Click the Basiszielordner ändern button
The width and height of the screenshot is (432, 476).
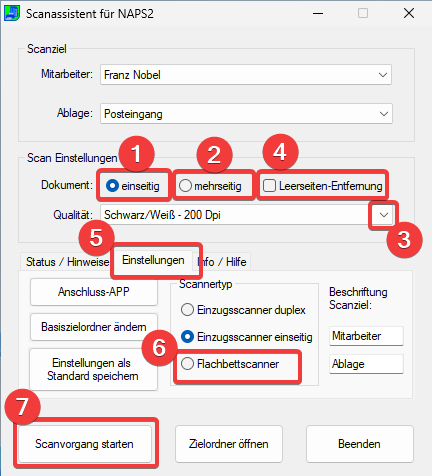94,327
